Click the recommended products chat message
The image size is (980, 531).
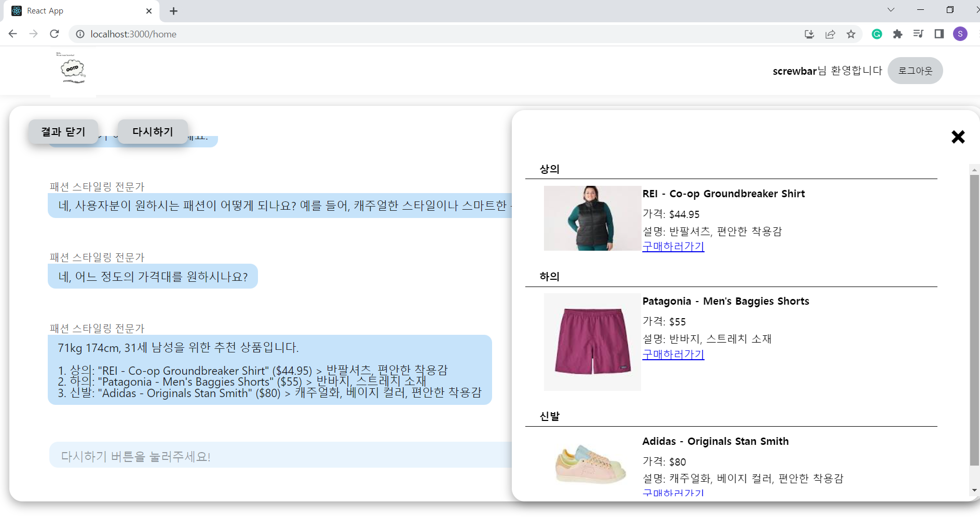(x=270, y=370)
